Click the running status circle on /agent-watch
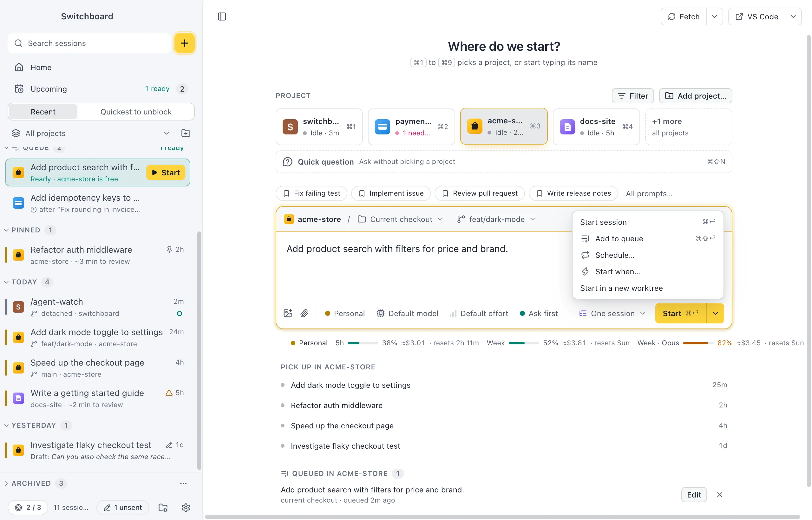Viewport: 812px width, 520px height. coord(179,313)
